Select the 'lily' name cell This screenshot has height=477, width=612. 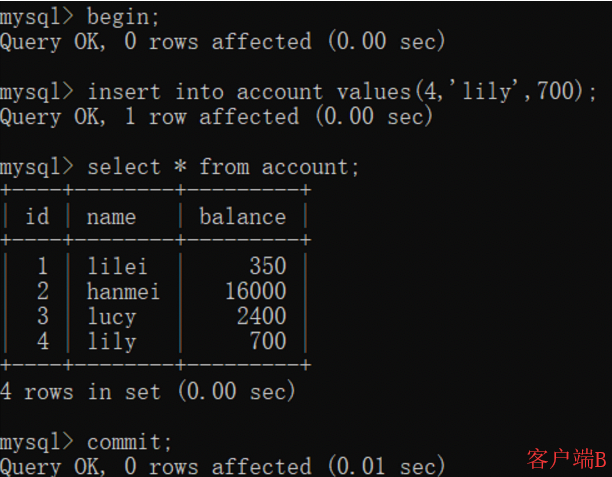(x=112, y=342)
